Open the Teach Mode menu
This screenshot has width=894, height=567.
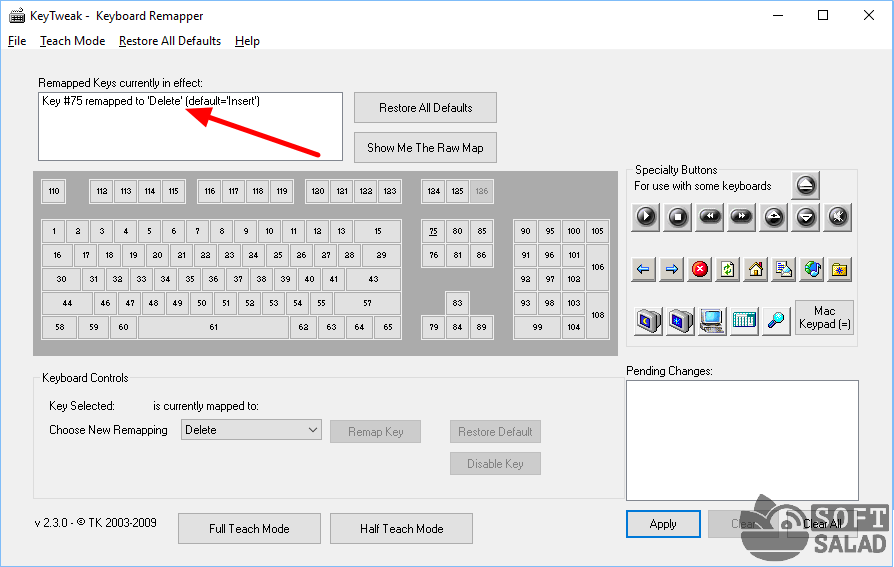(x=72, y=41)
